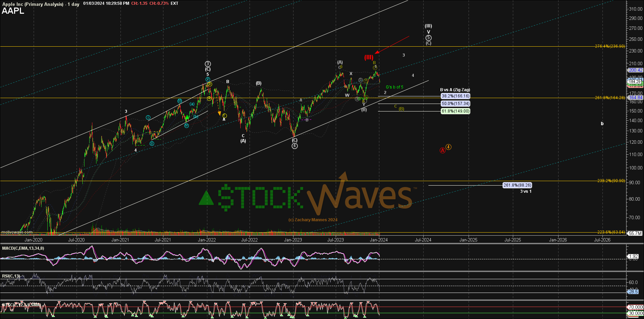Select the 50.0%(157.34) Fibonacci level tag
Screen dimensions: 644x319
(x=455, y=104)
